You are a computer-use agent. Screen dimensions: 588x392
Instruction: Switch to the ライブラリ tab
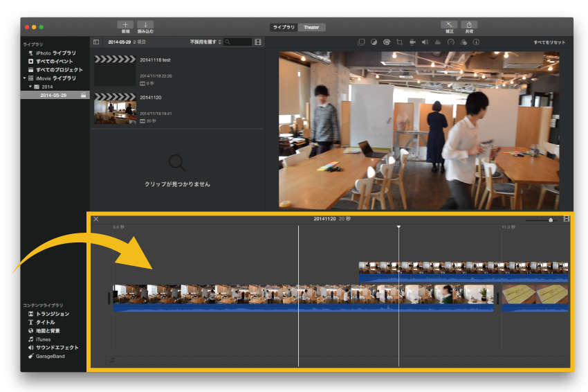(x=284, y=27)
